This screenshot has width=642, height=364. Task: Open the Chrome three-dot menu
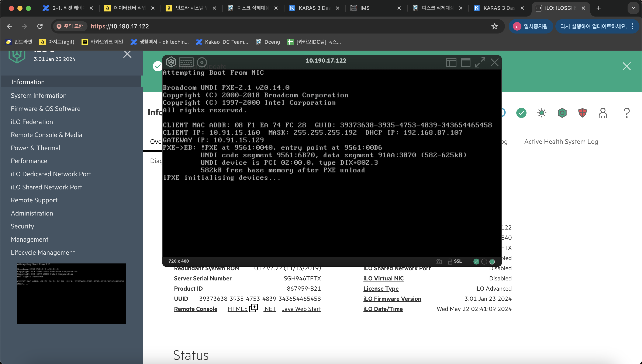coord(632,26)
